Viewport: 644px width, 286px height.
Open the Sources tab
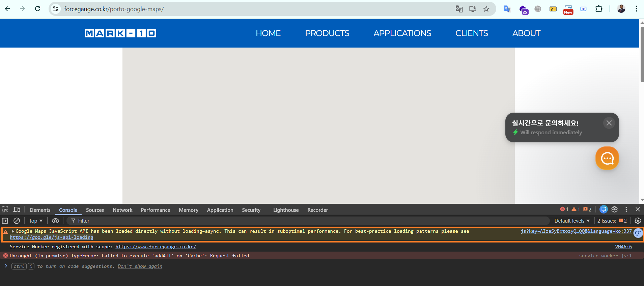click(95, 210)
